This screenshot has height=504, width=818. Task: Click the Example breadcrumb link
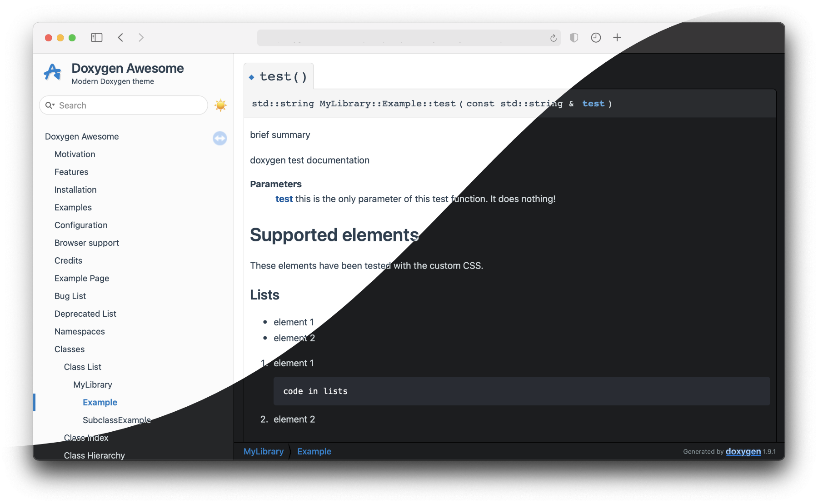(314, 452)
